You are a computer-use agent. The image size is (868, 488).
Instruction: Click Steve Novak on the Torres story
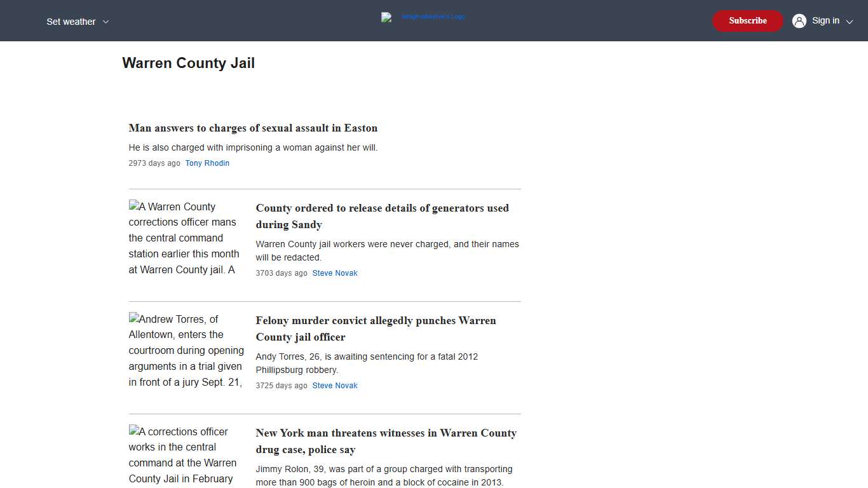coord(335,386)
